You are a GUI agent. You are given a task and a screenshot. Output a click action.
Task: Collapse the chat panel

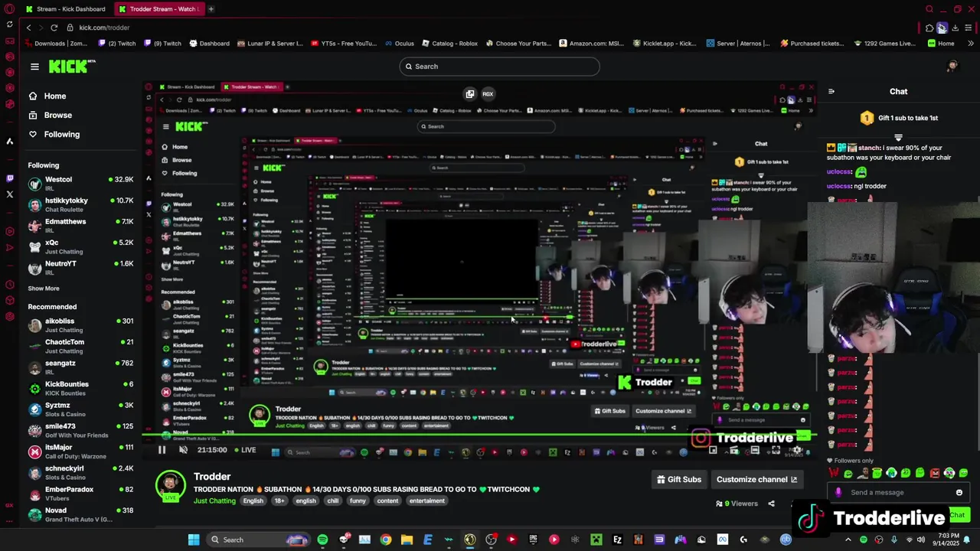pos(831,92)
